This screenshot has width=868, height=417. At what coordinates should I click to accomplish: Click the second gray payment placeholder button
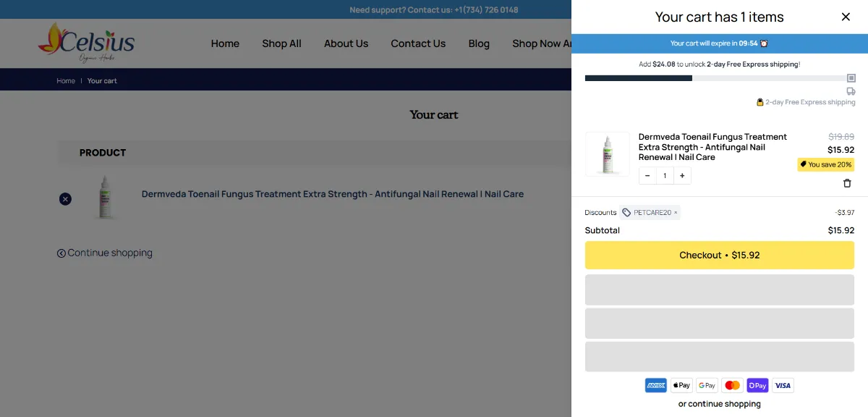tap(719, 324)
